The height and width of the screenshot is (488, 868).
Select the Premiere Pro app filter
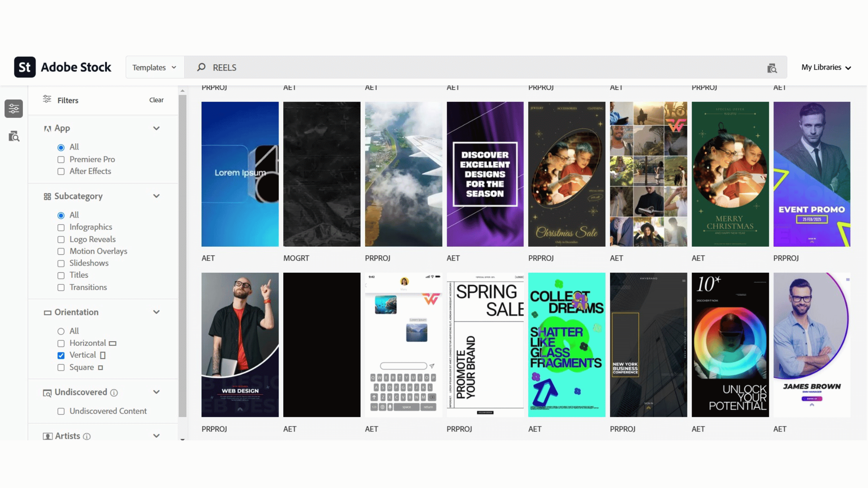coord(61,159)
